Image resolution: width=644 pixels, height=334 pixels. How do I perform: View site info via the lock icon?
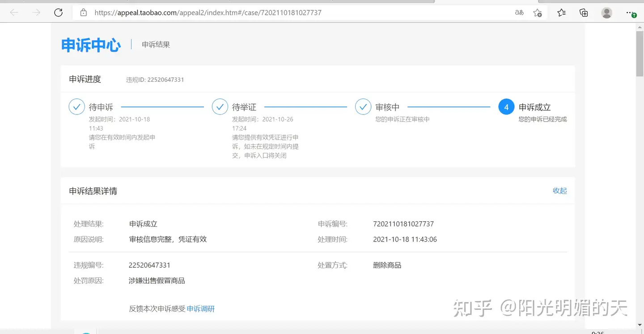83,13
